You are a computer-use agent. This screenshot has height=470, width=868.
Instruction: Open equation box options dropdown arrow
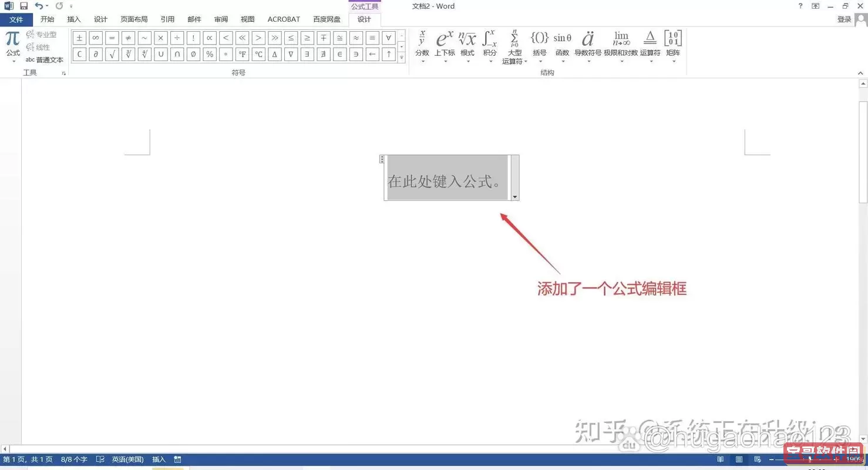(515, 197)
